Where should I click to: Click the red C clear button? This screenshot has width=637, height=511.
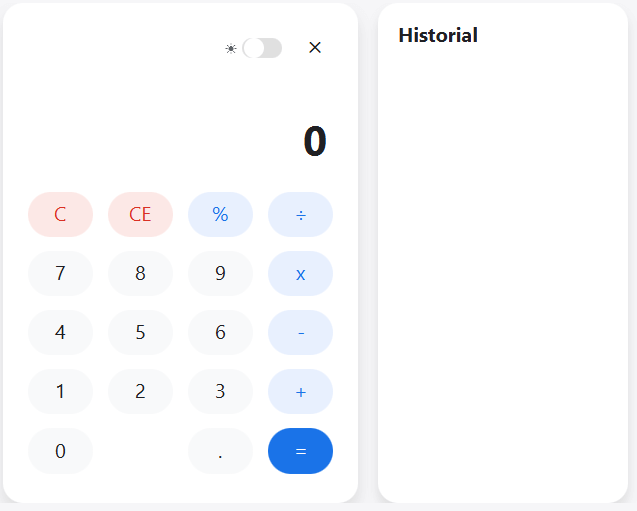60,214
